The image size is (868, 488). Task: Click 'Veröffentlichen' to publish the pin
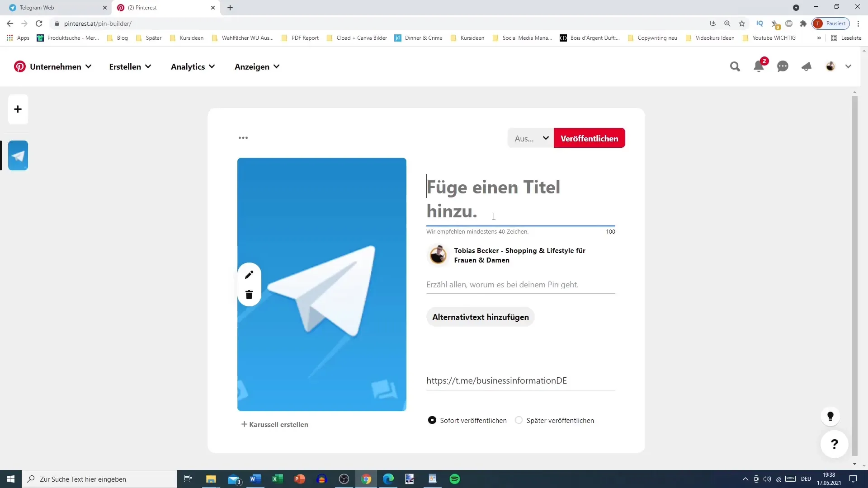[x=590, y=138]
